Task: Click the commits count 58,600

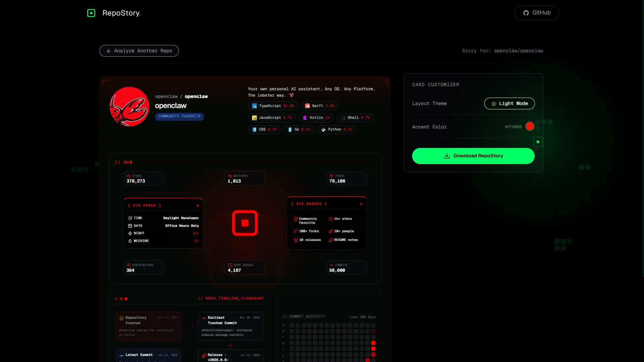Action: (337, 270)
